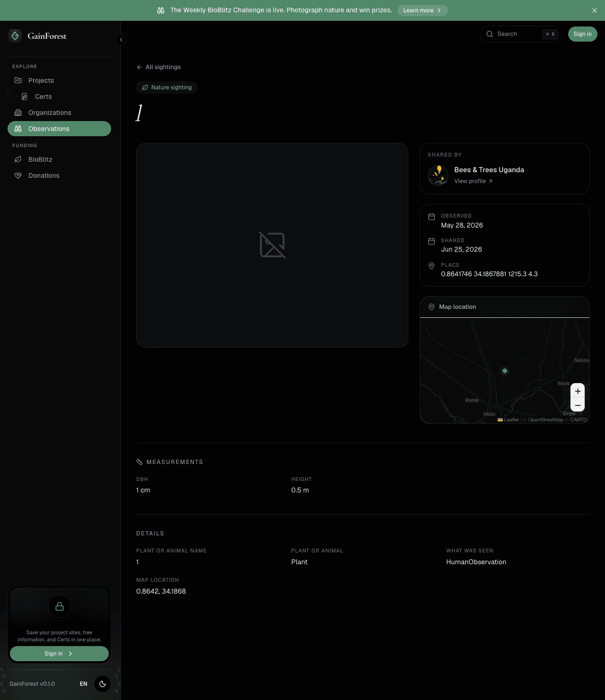
Task: Select the Observations binoculars icon
Action: (18, 129)
